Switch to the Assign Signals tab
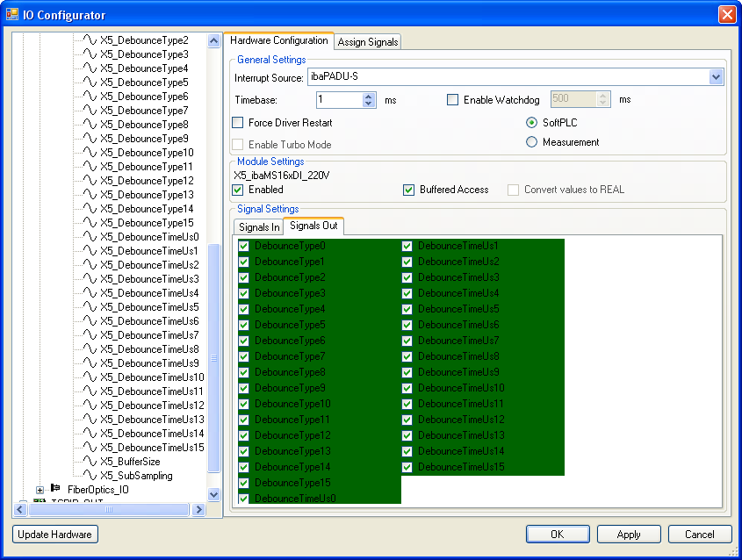 pyautogui.click(x=368, y=42)
